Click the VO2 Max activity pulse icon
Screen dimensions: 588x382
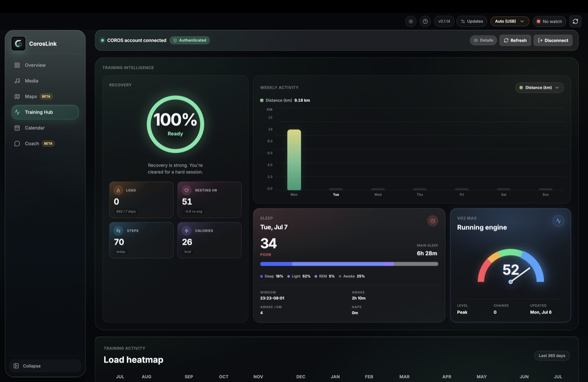(x=559, y=221)
